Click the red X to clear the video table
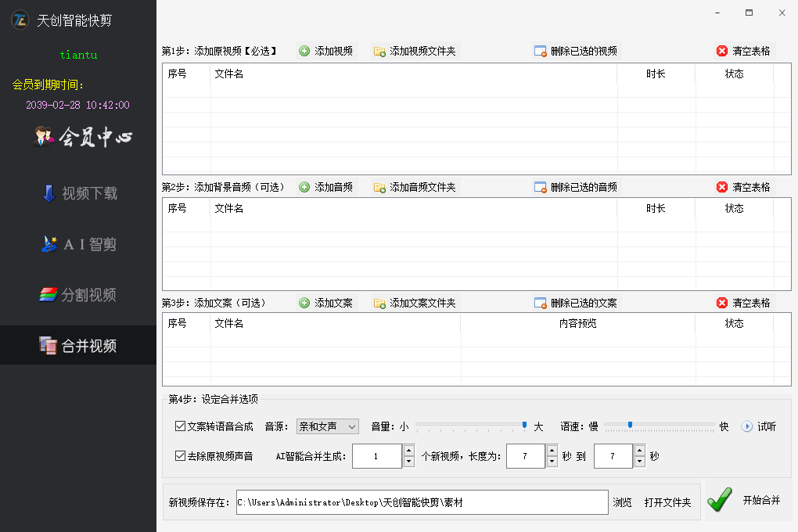Image resolution: width=798 pixels, height=532 pixels. (x=721, y=51)
